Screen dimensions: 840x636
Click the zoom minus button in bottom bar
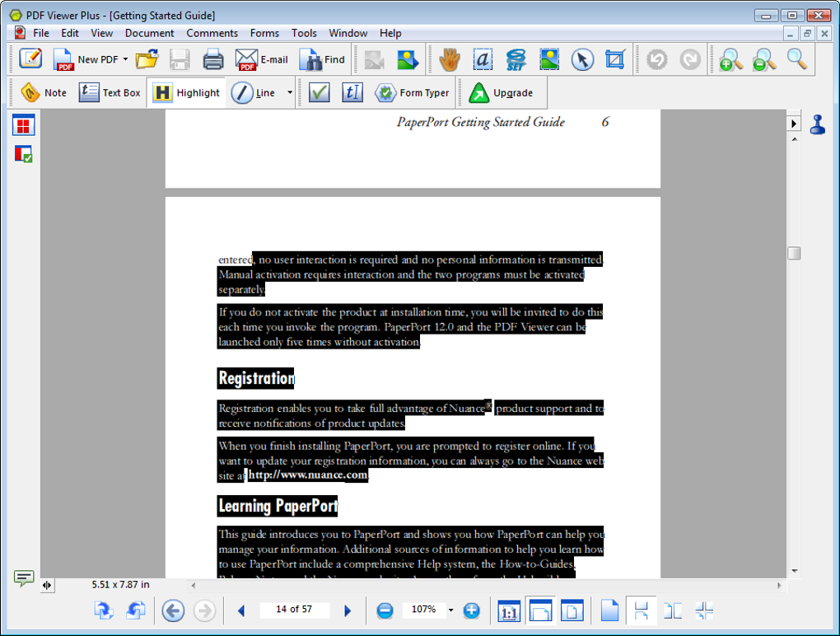pos(385,610)
